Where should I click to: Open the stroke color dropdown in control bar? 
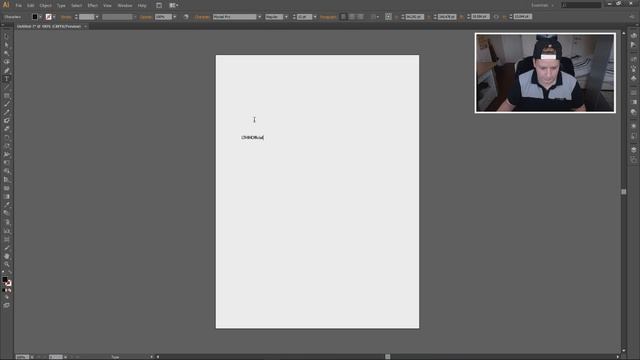(x=54, y=17)
